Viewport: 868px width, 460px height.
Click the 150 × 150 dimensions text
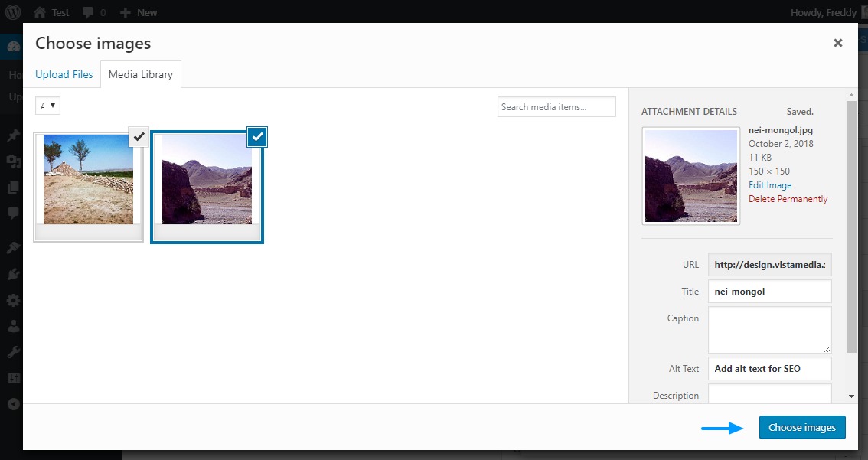pyautogui.click(x=769, y=171)
